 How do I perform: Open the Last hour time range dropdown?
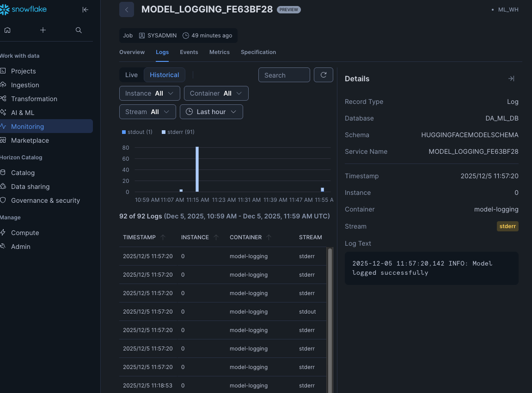point(211,112)
